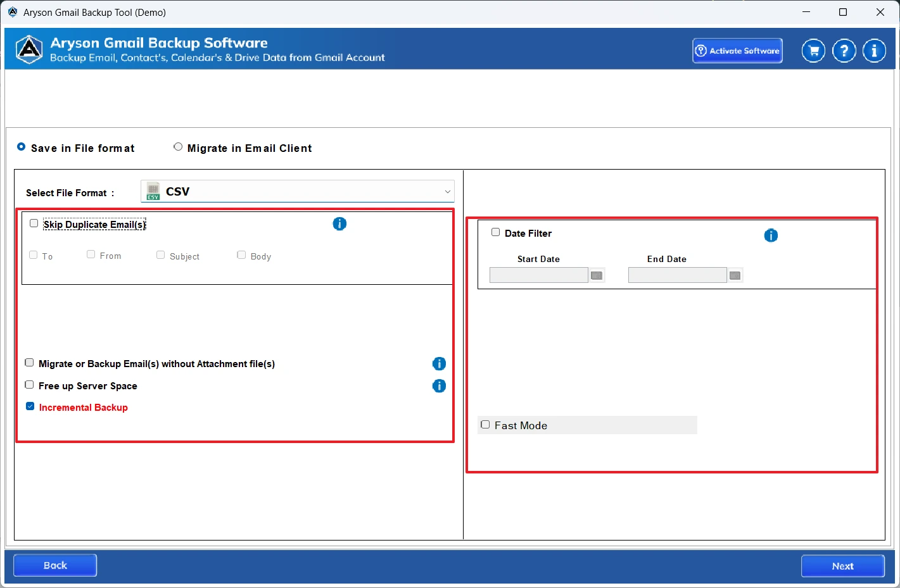Open the help question mark icon

click(844, 51)
